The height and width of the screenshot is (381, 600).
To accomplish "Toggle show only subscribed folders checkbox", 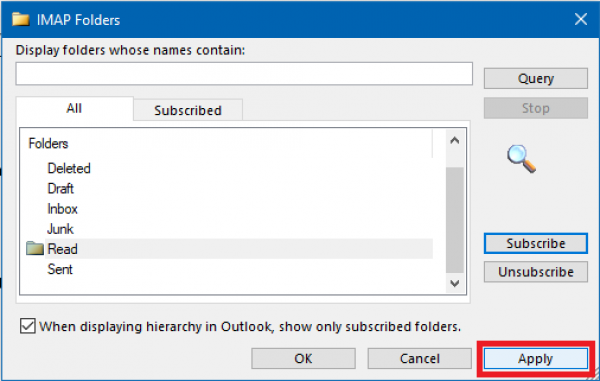I will tap(28, 326).
